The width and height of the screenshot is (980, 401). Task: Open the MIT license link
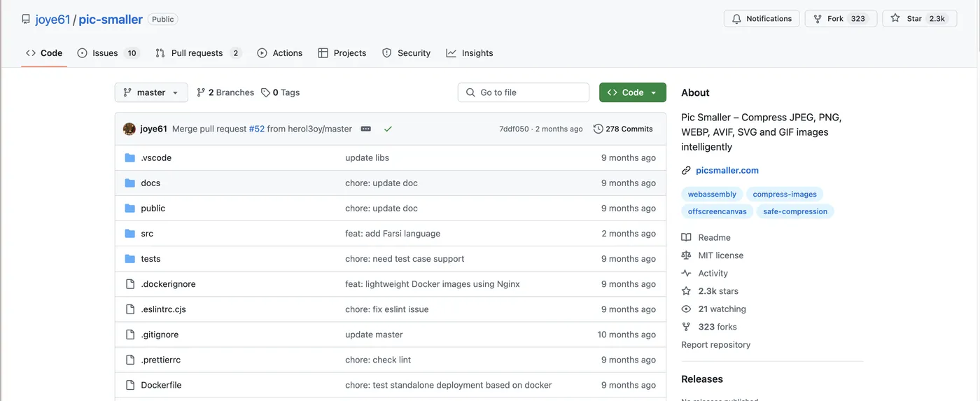(x=720, y=255)
